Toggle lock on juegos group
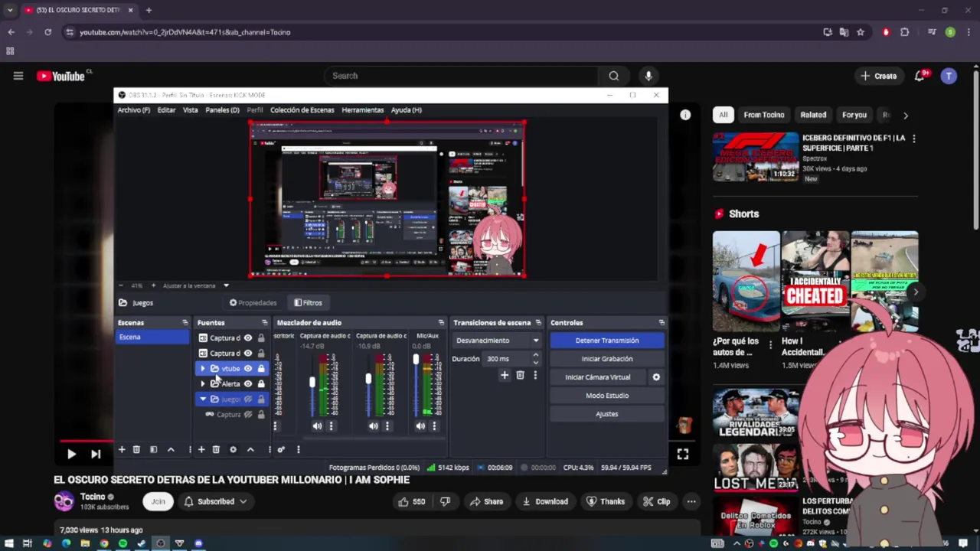The image size is (980, 551). click(261, 399)
